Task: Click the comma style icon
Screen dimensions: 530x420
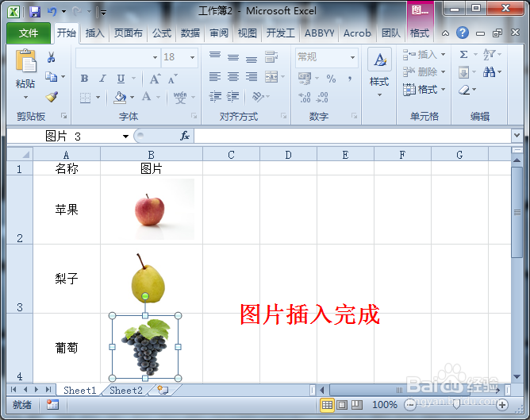Action: pos(350,79)
